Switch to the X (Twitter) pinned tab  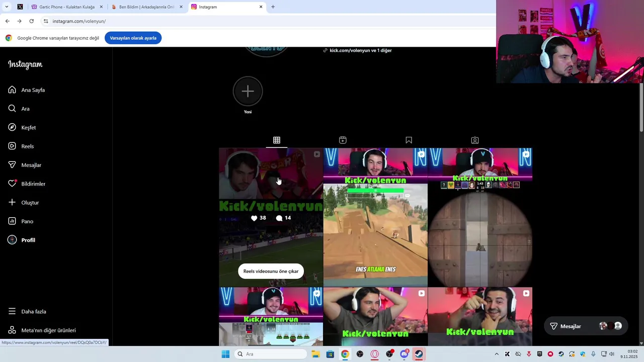click(20, 7)
